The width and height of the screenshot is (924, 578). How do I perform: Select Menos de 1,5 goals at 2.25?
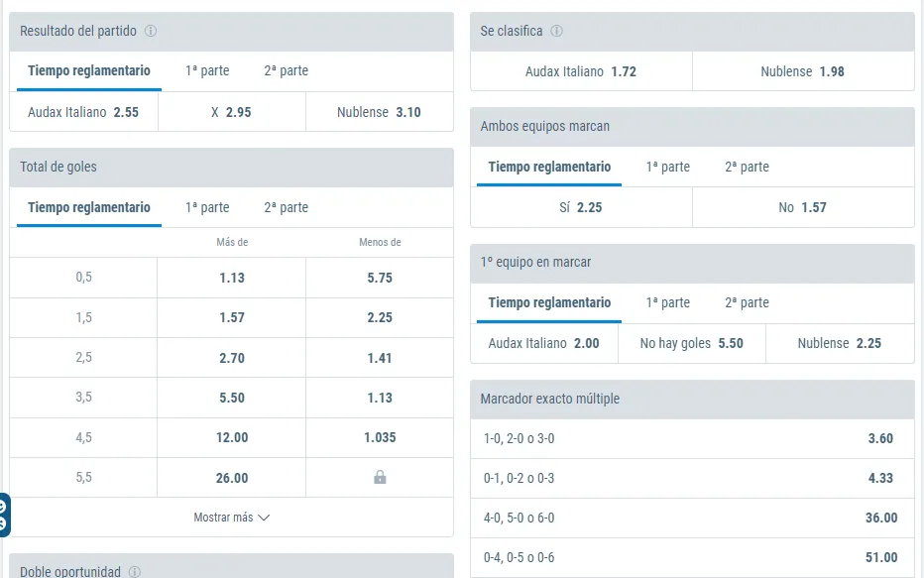click(x=380, y=317)
